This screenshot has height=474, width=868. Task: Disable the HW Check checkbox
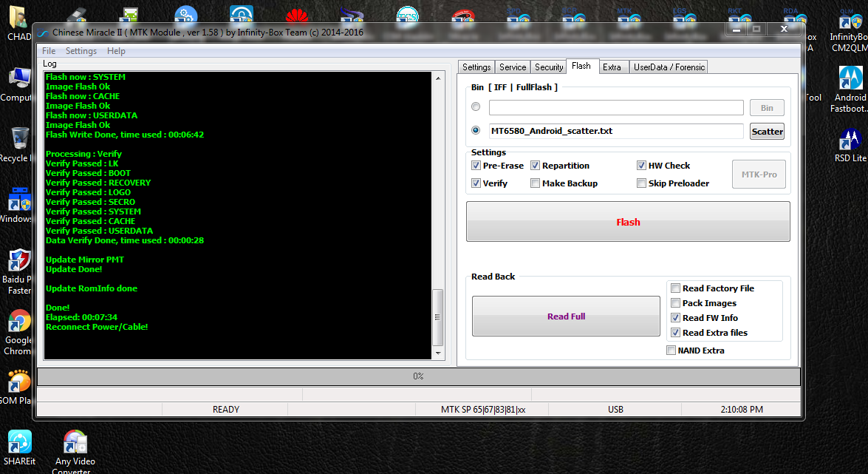(641, 165)
